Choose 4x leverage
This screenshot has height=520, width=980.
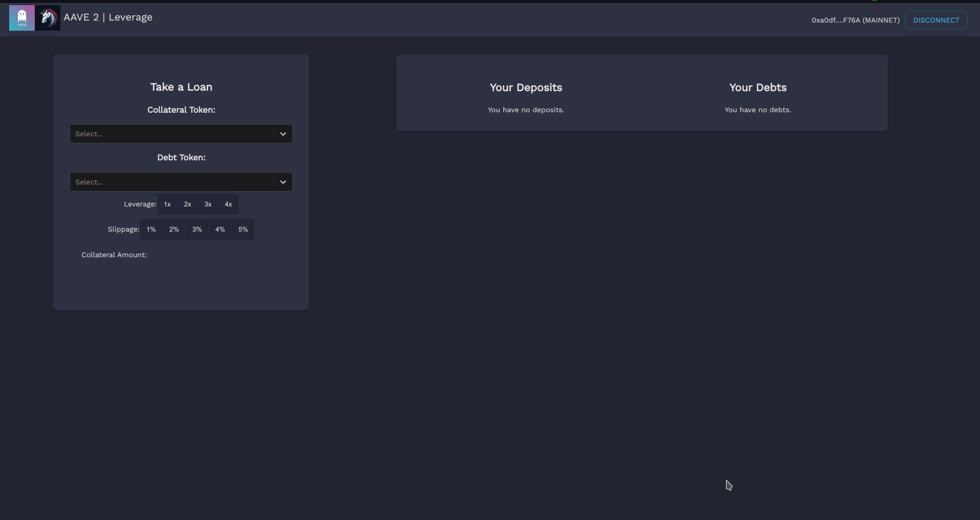click(228, 204)
